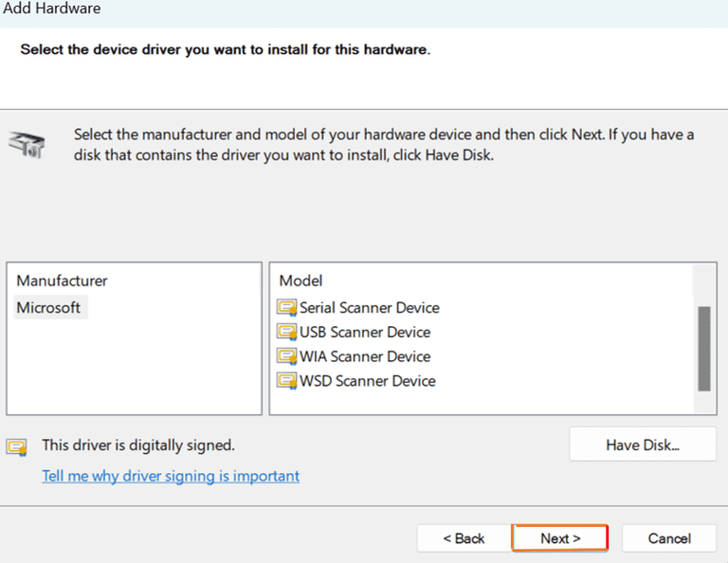Open "Tell me why driver signing is important"
The image size is (728, 563).
[171, 476]
